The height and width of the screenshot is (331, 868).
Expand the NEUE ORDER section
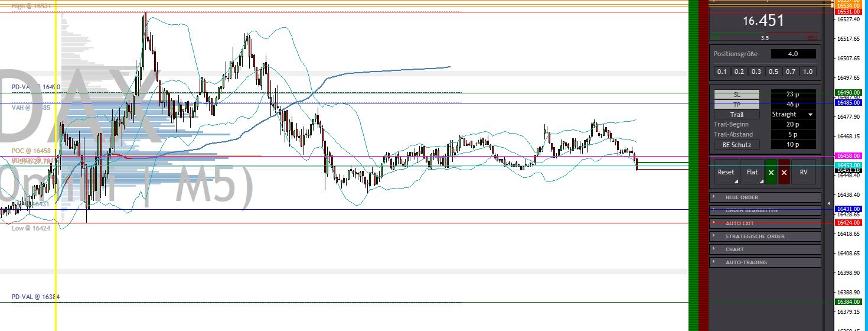(765, 197)
